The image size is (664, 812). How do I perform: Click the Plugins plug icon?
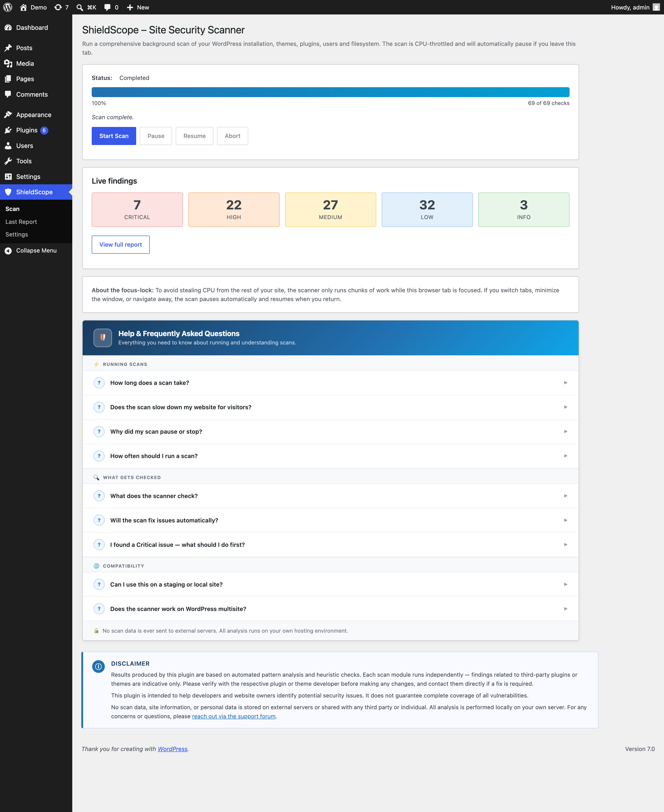[x=8, y=130]
